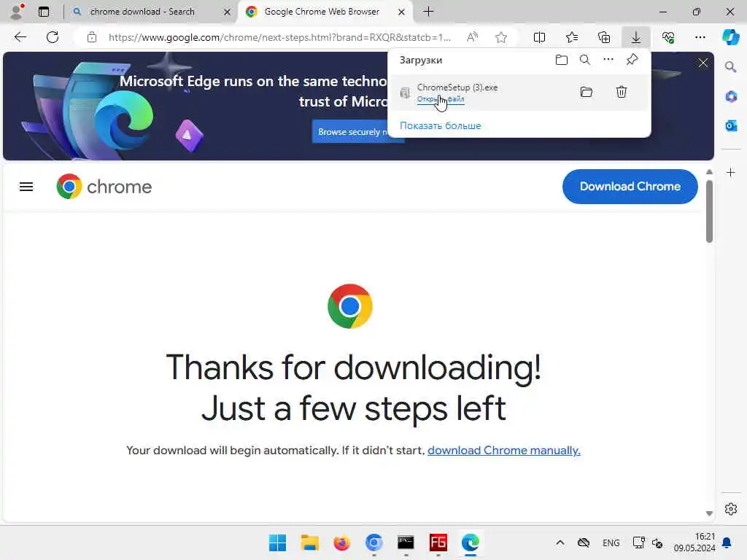This screenshot has width=747, height=560.
Task: Go back with the back arrow
Action: 20,37
